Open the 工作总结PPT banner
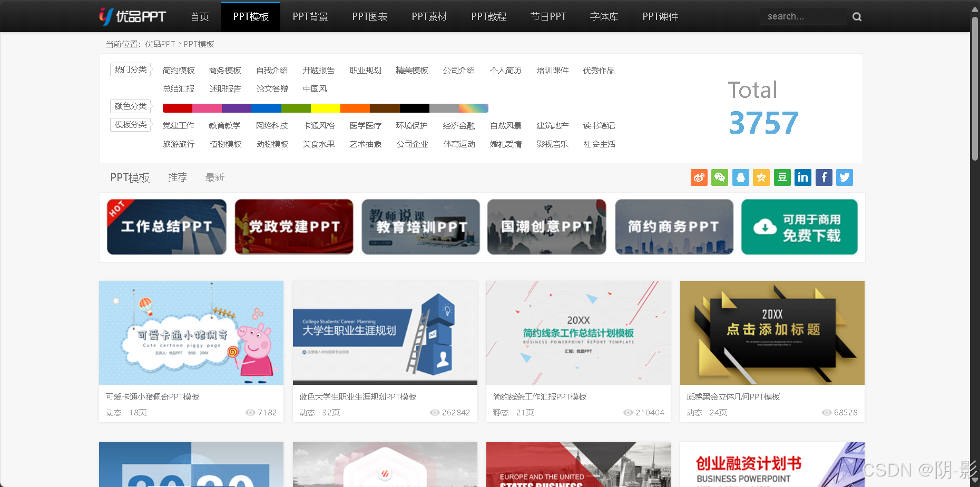 pos(166,227)
